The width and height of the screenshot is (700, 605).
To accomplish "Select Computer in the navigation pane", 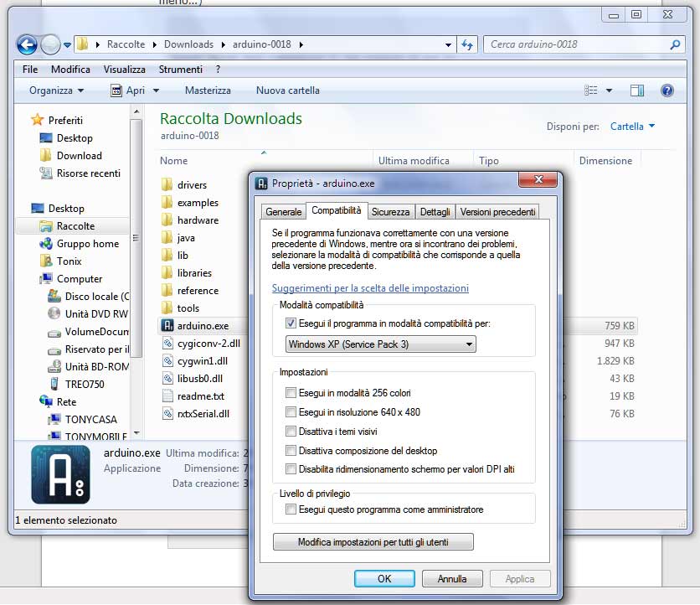I will 71,278.
